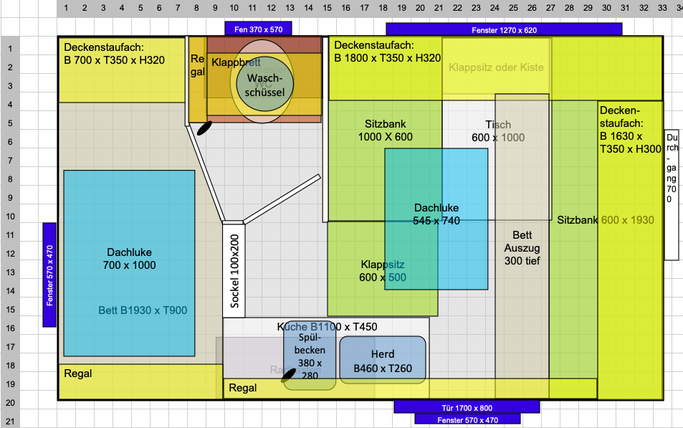Select row header 1

[x=10, y=48]
